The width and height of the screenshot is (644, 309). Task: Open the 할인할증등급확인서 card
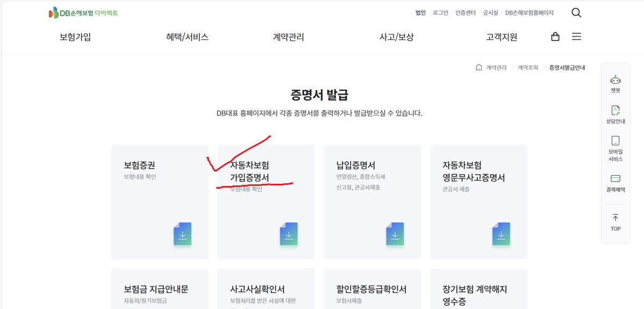click(x=373, y=289)
